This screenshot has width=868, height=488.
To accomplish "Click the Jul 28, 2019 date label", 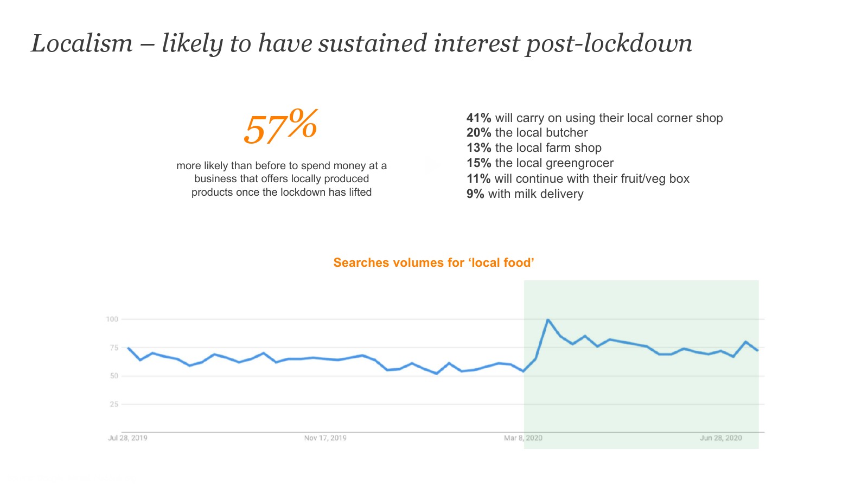I will [127, 438].
